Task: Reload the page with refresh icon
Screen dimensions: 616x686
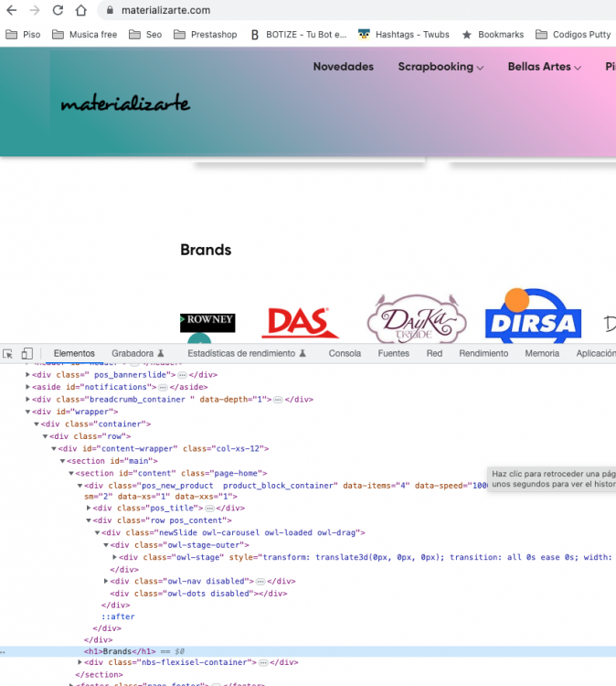Action: coord(58,10)
